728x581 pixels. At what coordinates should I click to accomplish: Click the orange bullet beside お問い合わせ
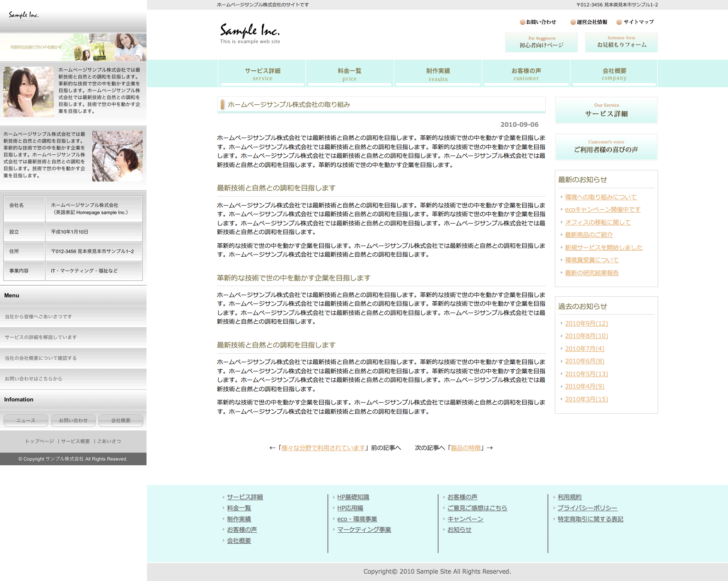click(x=522, y=22)
